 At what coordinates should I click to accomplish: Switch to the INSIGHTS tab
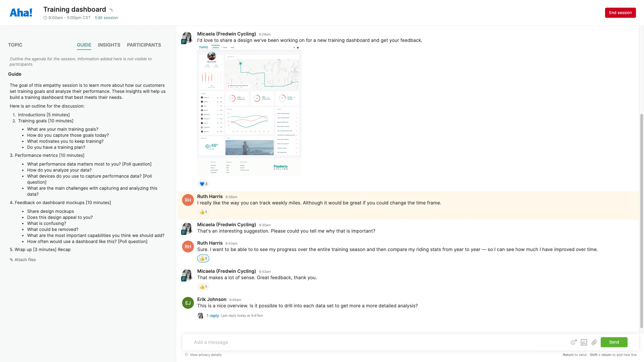click(109, 45)
